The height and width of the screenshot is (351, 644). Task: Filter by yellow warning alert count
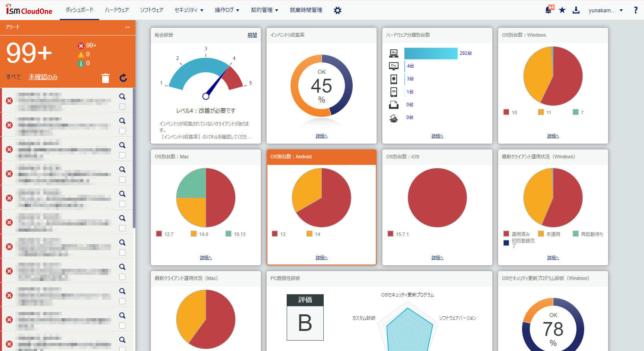(84, 54)
